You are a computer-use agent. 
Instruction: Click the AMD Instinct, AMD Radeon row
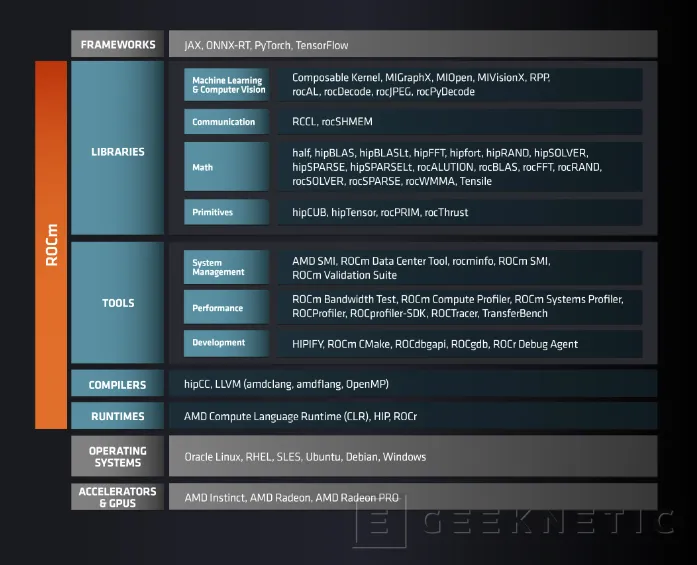point(413,497)
